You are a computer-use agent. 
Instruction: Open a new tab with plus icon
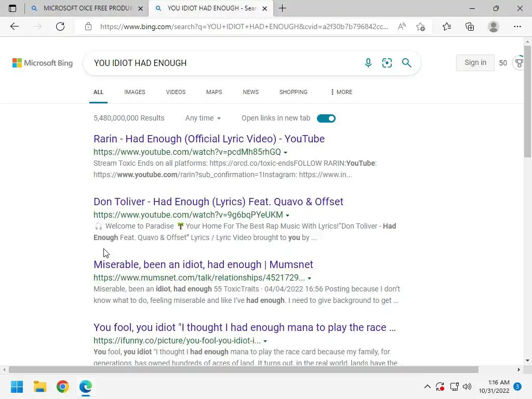(282, 8)
